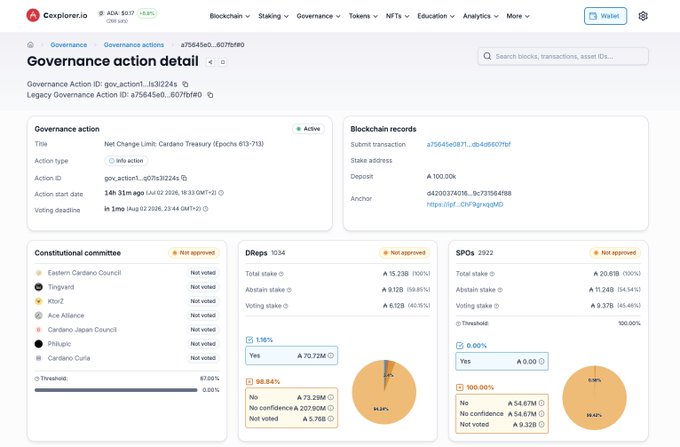Expand the Analytics menu
The width and height of the screenshot is (680, 447).
[481, 16]
